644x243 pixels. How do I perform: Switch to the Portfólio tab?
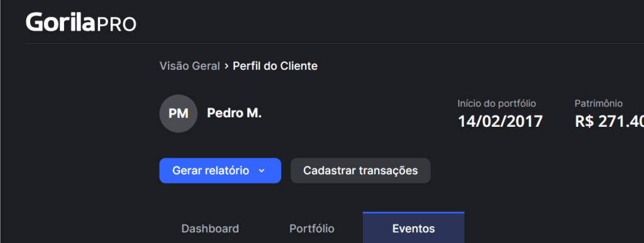(x=312, y=229)
